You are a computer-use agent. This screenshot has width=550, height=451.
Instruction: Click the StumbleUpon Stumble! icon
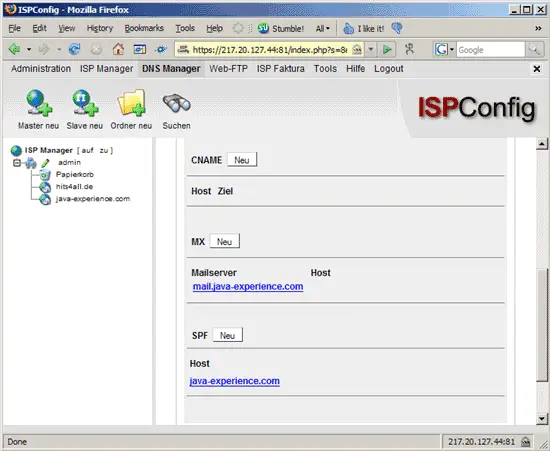(263, 28)
